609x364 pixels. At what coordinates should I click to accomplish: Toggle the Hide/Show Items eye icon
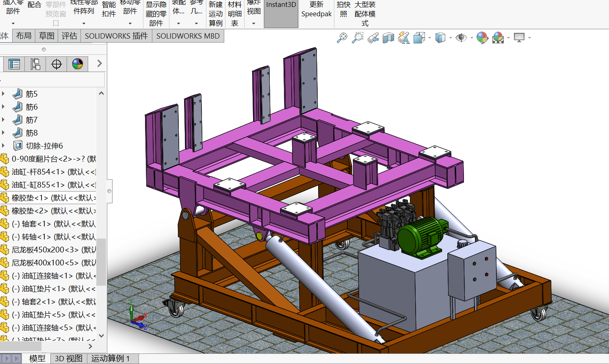pyautogui.click(x=461, y=38)
